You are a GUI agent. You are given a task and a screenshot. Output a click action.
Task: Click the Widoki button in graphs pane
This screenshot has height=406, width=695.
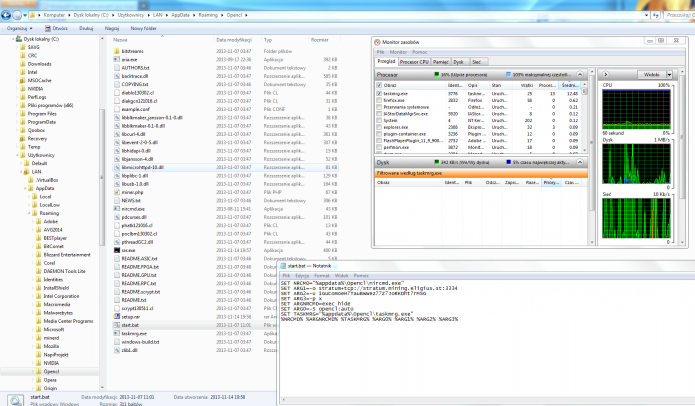pos(652,74)
